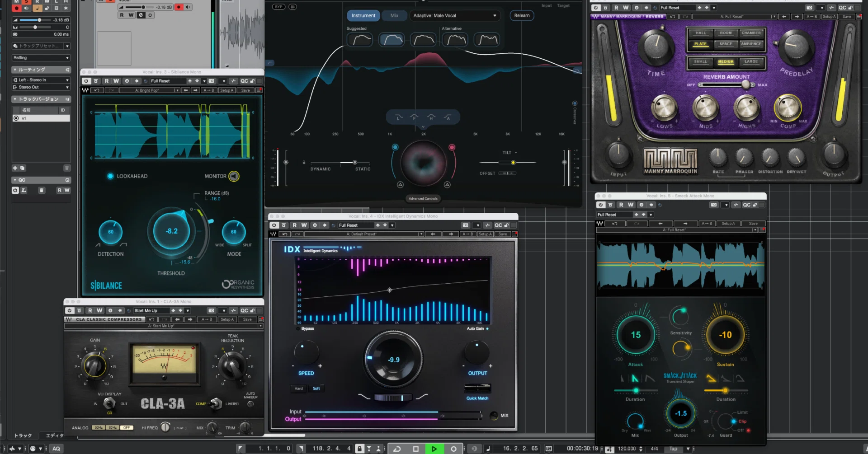Switch to the Mix tab
This screenshot has width=868, height=454.
(x=394, y=15)
